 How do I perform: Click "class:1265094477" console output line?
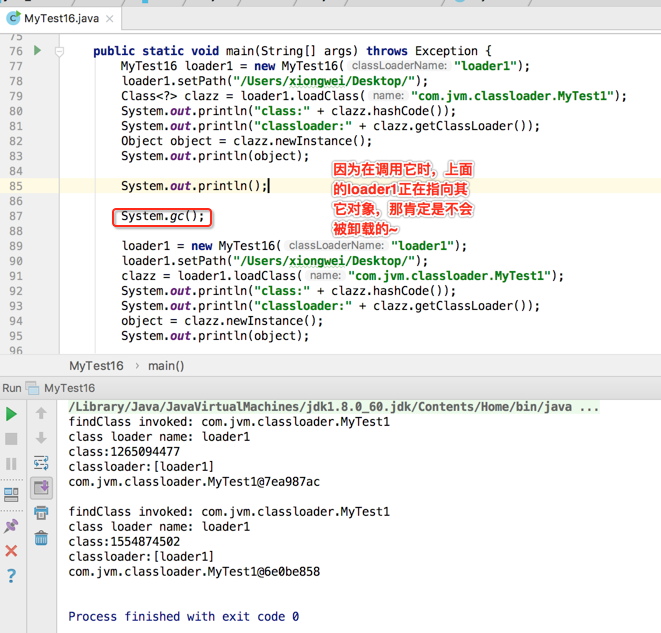tap(124, 452)
